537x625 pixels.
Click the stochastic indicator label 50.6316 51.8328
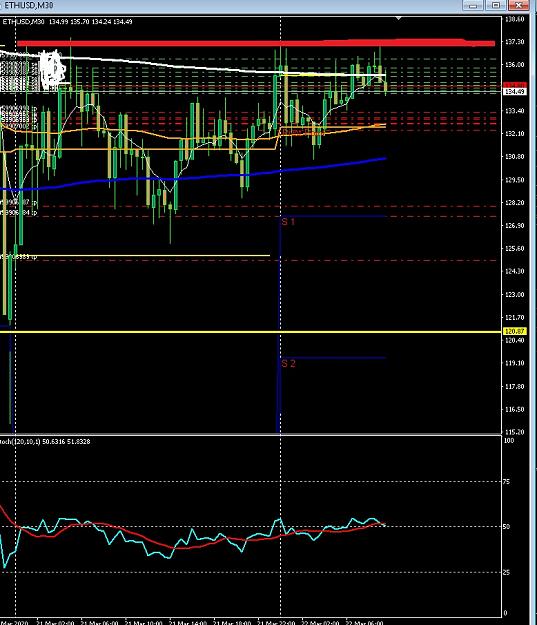(x=66, y=442)
